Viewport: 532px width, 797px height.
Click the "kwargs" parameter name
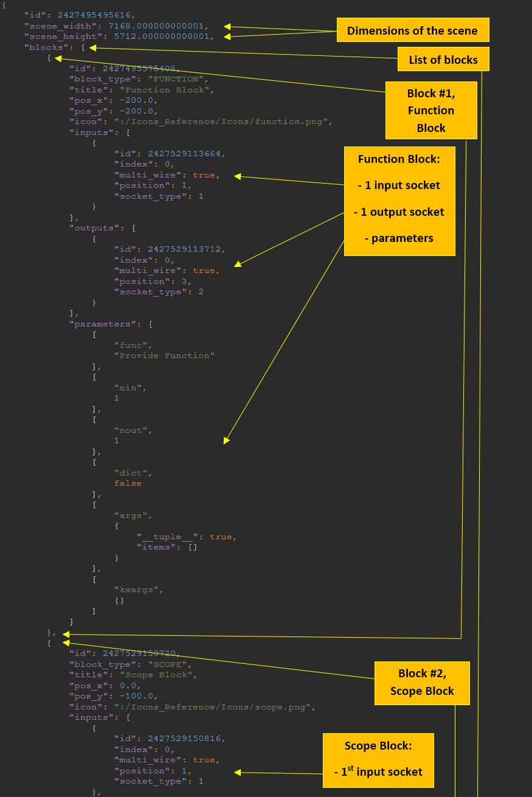137,590
